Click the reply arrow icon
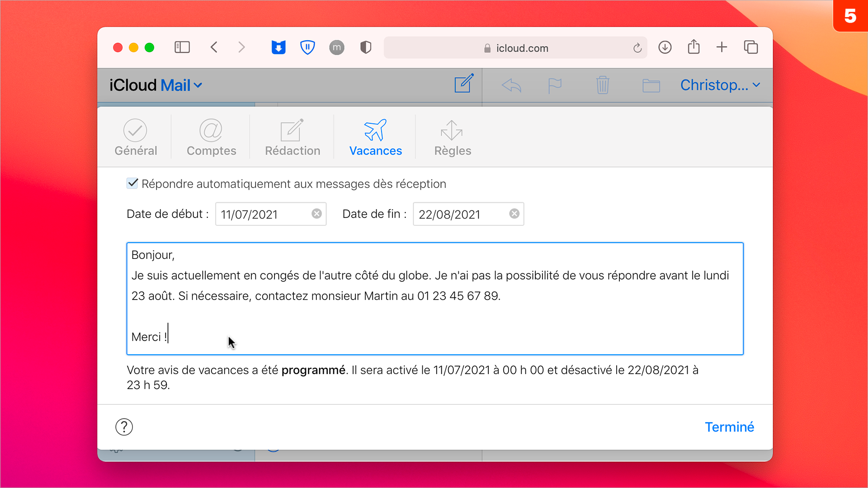The image size is (868, 488). 511,85
